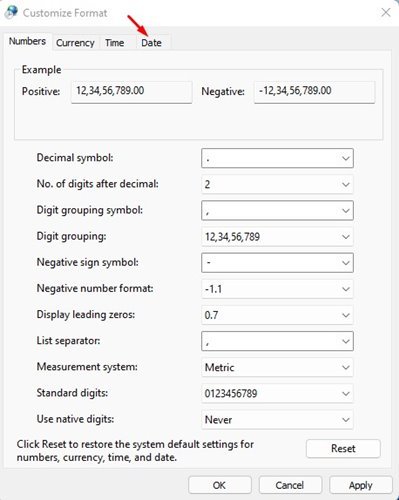Open the Digit grouping dropdown
Image resolution: width=399 pixels, height=500 pixels.
pyautogui.click(x=277, y=237)
